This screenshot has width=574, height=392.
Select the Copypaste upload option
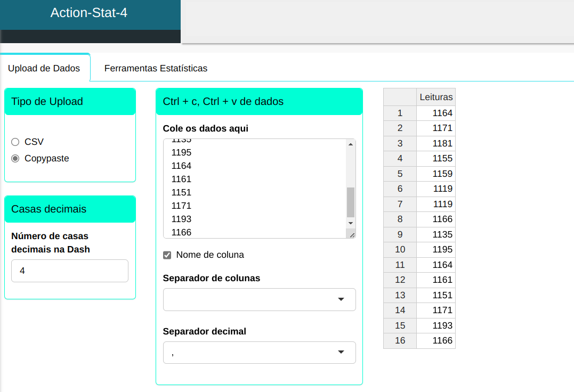tap(15, 158)
